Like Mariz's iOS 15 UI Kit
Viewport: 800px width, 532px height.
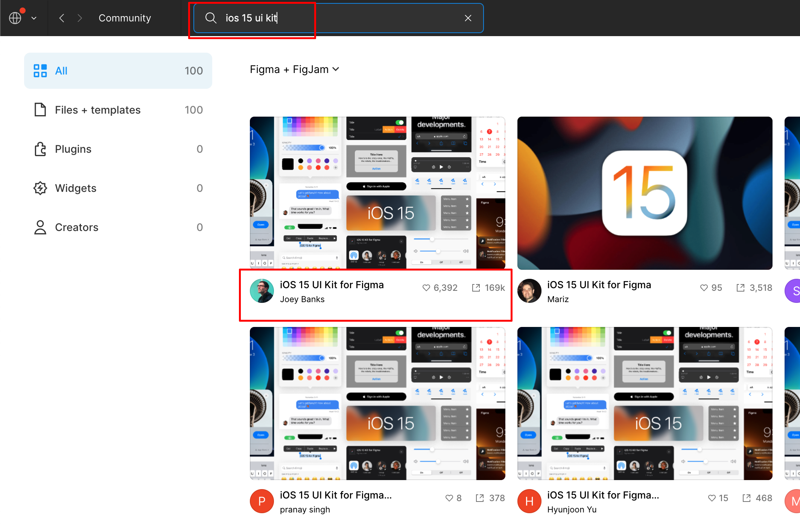(704, 288)
